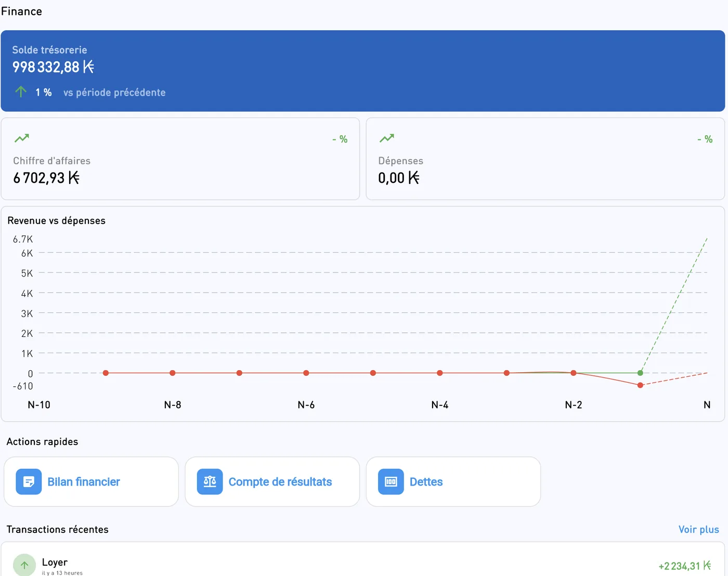Select the green data point after N-2
728x576 pixels.
pos(640,373)
